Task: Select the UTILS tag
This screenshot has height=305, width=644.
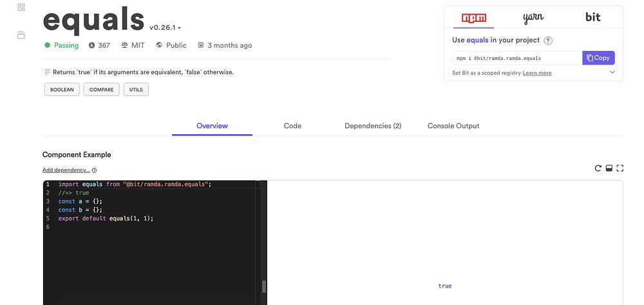Action: pos(136,90)
